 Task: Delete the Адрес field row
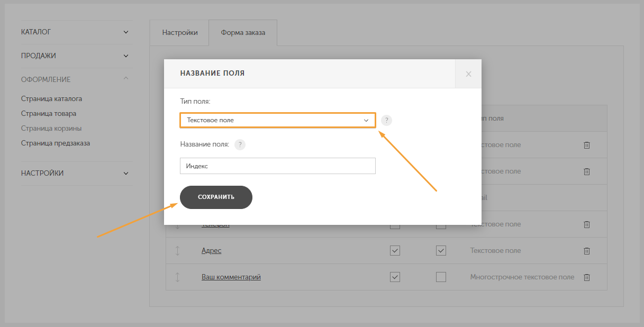(586, 251)
